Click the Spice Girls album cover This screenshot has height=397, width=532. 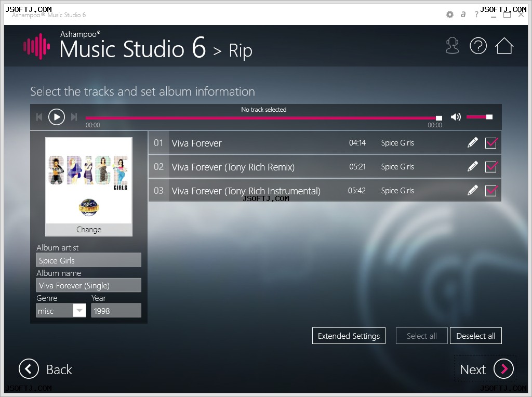[x=89, y=180]
